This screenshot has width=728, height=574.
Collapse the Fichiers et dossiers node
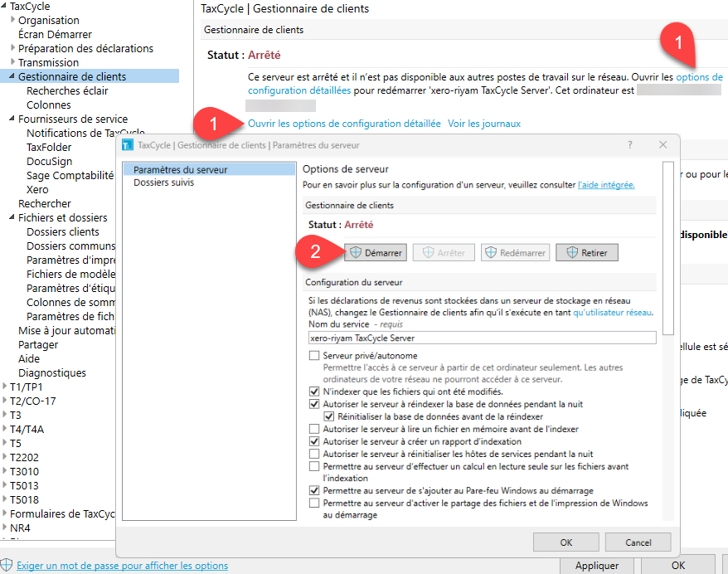pyautogui.click(x=12, y=217)
